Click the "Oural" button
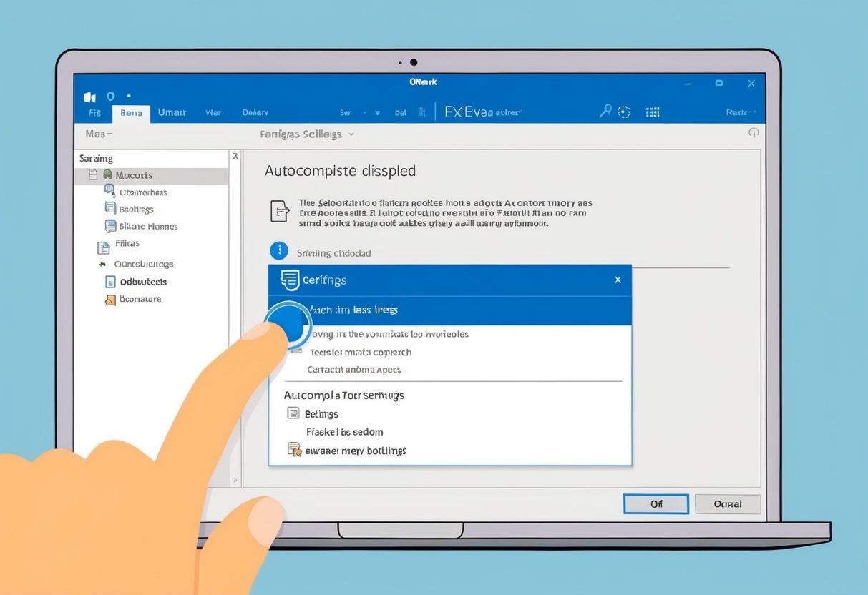Viewport: 868px width, 595px height. point(728,503)
